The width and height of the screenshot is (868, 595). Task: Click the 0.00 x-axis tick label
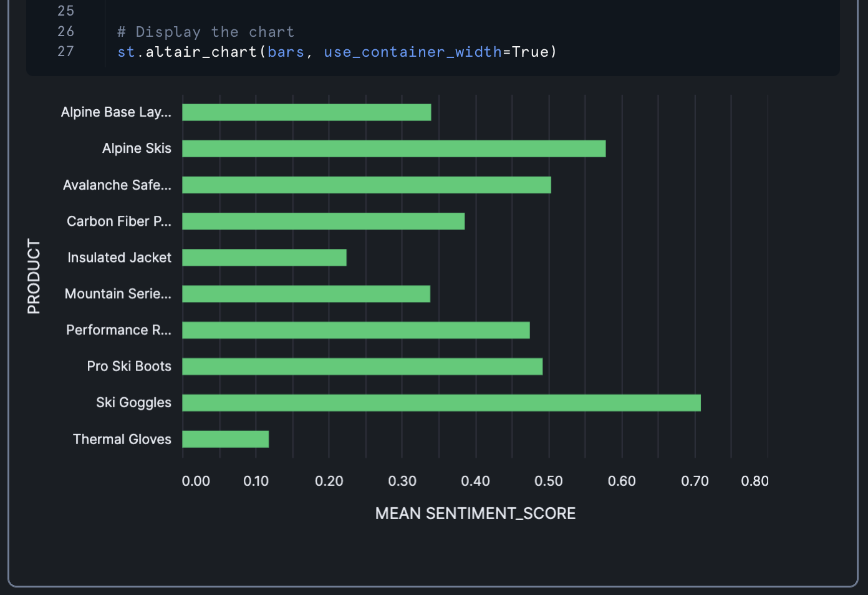(196, 481)
